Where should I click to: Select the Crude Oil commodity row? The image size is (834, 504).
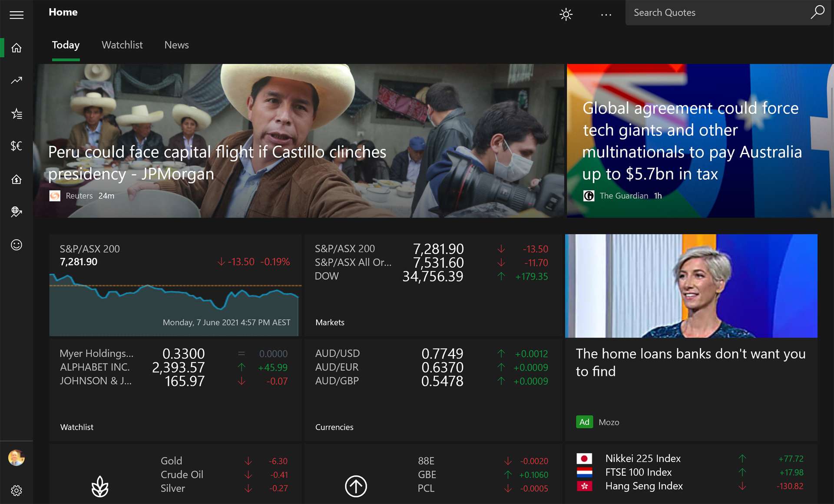(224, 475)
